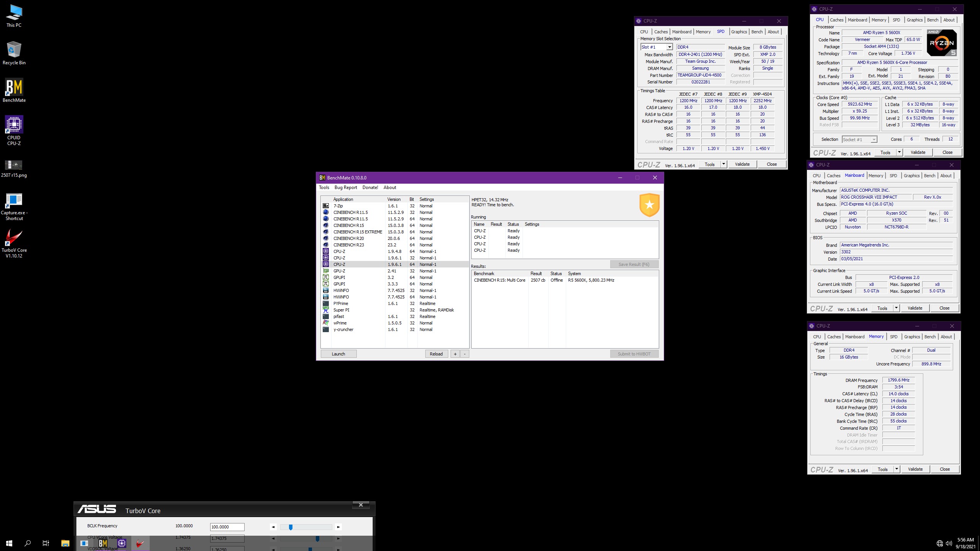Increase BCLK Frequency with right arrow
Viewport: 980px width, 551px height.
(338, 527)
